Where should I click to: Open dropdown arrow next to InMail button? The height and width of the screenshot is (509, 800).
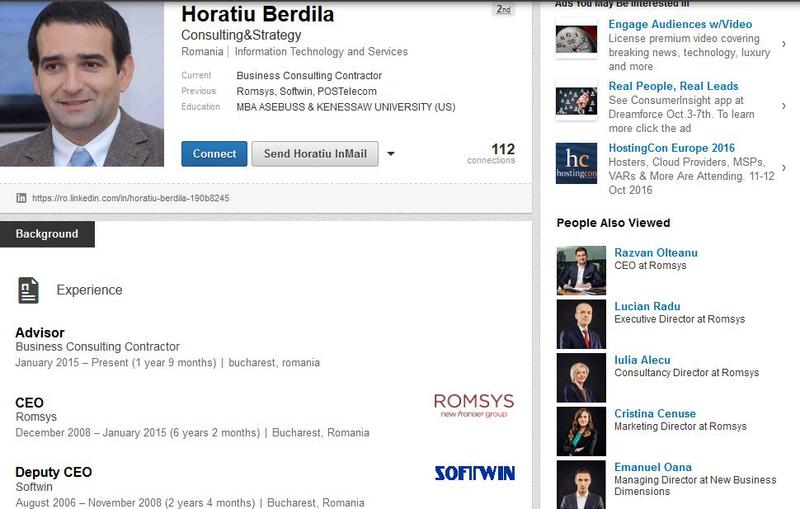click(x=391, y=154)
